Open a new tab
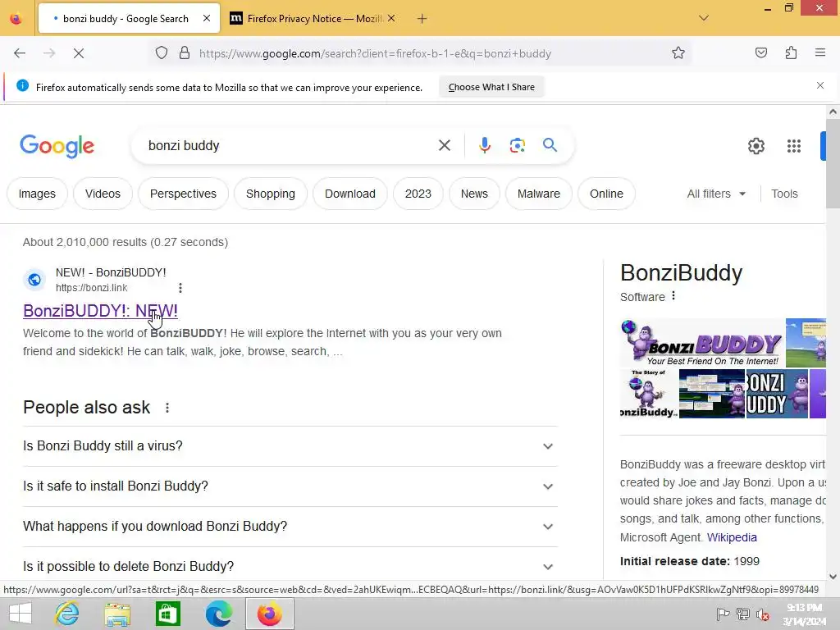 click(x=422, y=19)
